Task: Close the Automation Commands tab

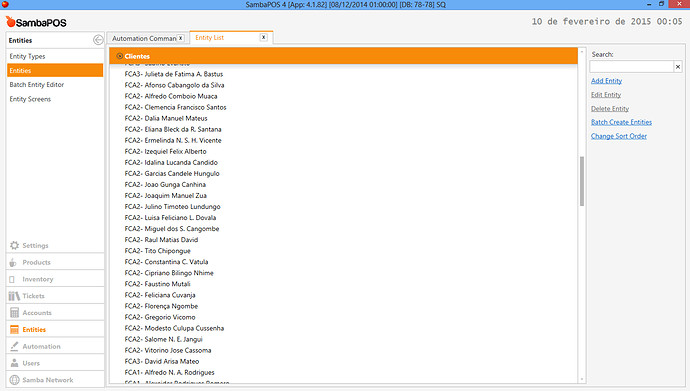Action: coord(180,38)
